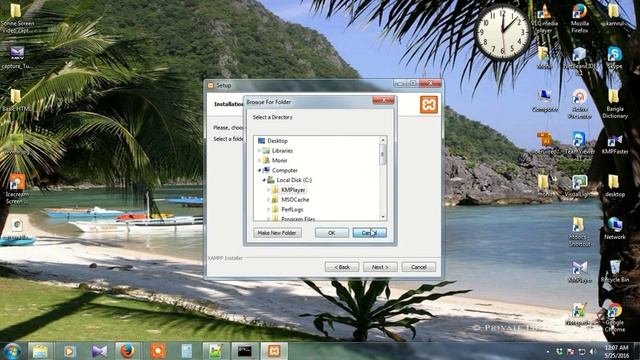Expand the PerfLogs folder node

coord(269,209)
